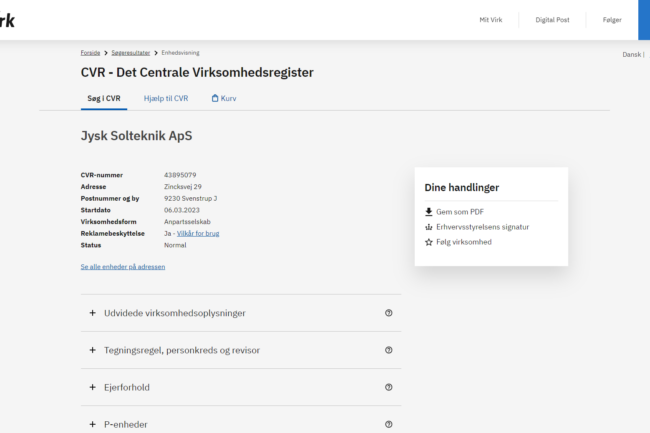The width and height of the screenshot is (650, 433).
Task: Show help icon for P-enheder
Action: coord(388,424)
